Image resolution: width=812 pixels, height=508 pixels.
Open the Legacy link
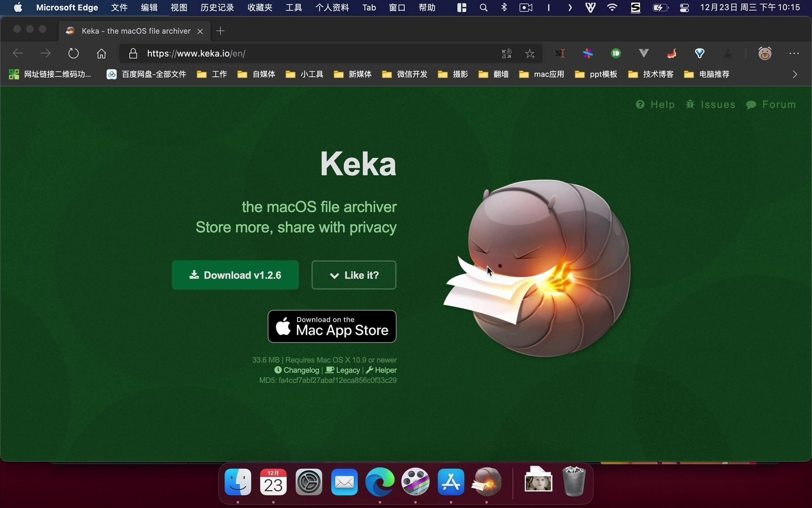click(x=343, y=370)
